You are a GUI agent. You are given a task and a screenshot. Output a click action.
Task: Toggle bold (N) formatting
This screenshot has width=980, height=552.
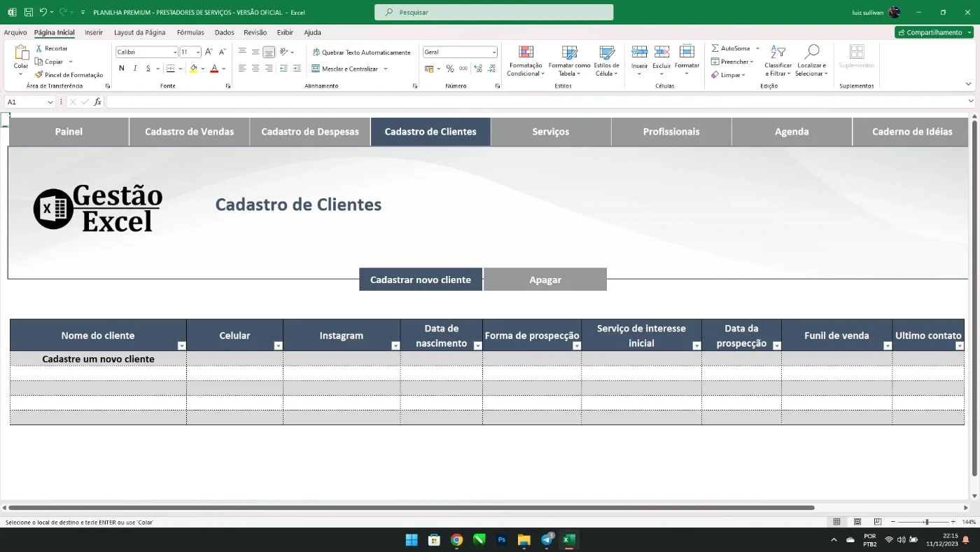click(122, 69)
